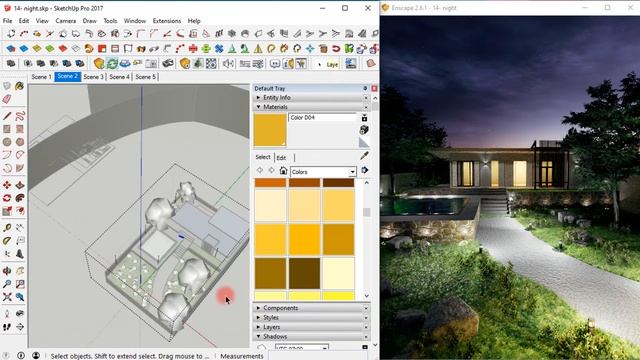Expand the Layers panel
The image size is (640, 360).
click(311, 327)
